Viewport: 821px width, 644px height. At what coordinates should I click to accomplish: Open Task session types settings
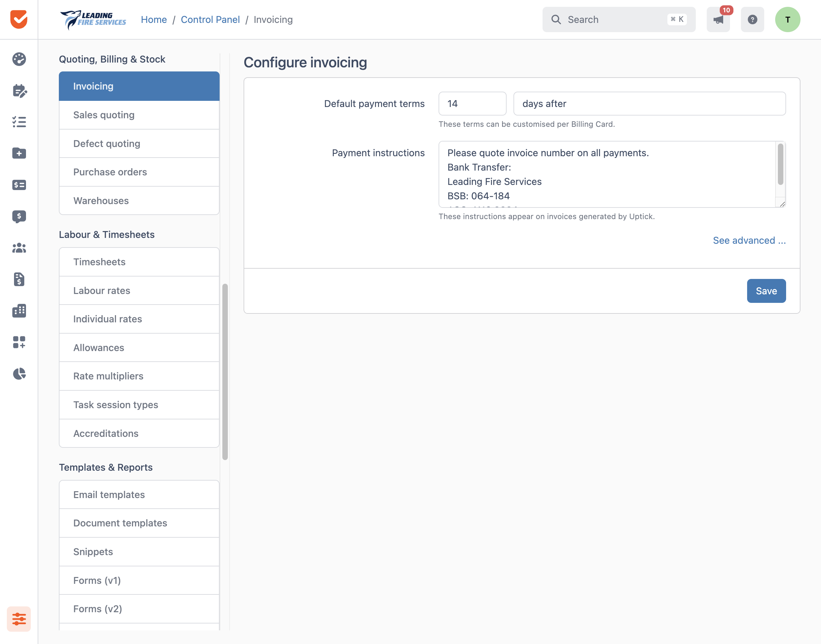click(x=139, y=405)
